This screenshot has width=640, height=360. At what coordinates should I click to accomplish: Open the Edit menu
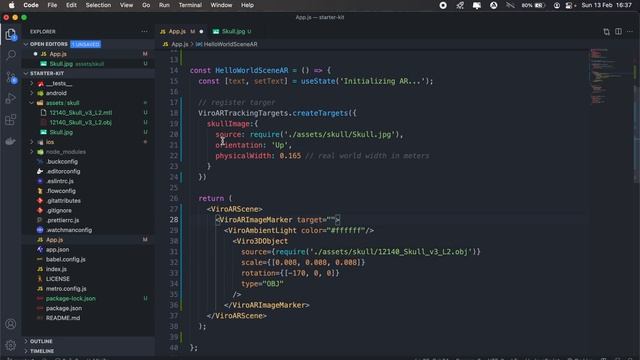pos(71,5)
